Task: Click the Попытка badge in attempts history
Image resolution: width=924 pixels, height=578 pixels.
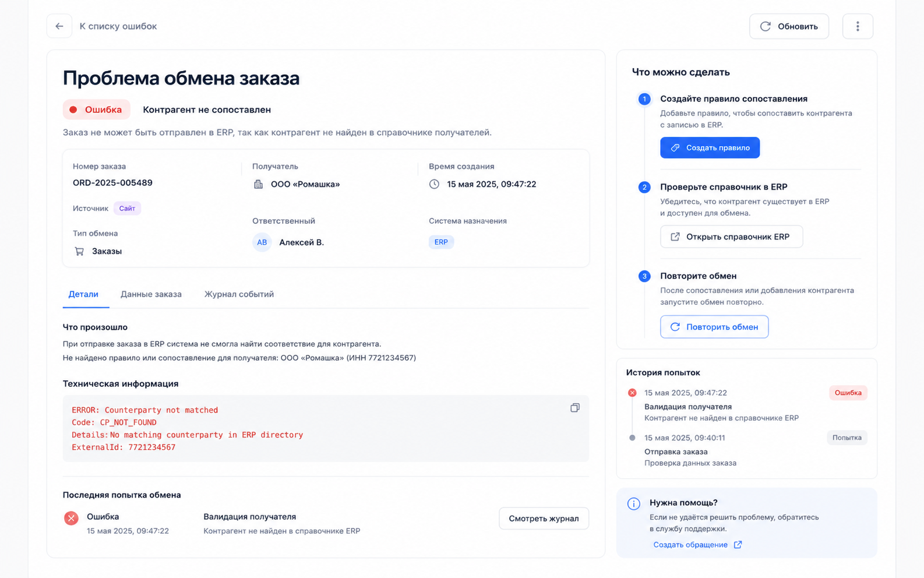Action: tap(847, 438)
